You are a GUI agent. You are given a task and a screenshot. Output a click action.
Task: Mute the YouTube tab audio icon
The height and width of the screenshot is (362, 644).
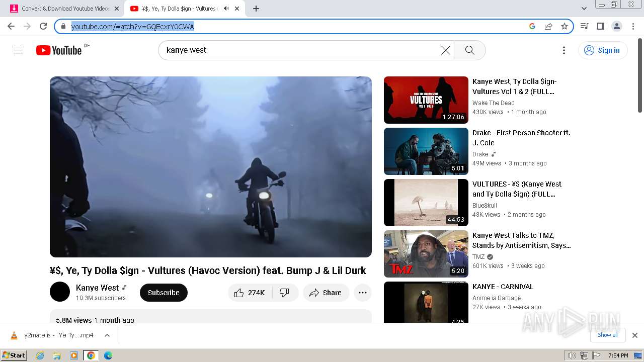click(x=226, y=9)
